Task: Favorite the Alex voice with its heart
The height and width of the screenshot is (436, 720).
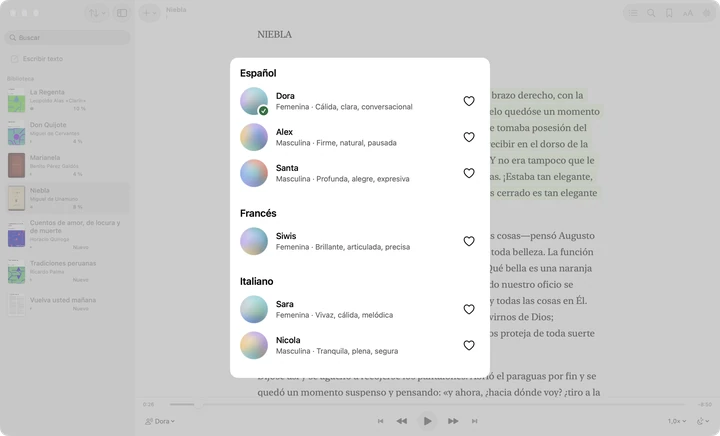Action: 468,137
